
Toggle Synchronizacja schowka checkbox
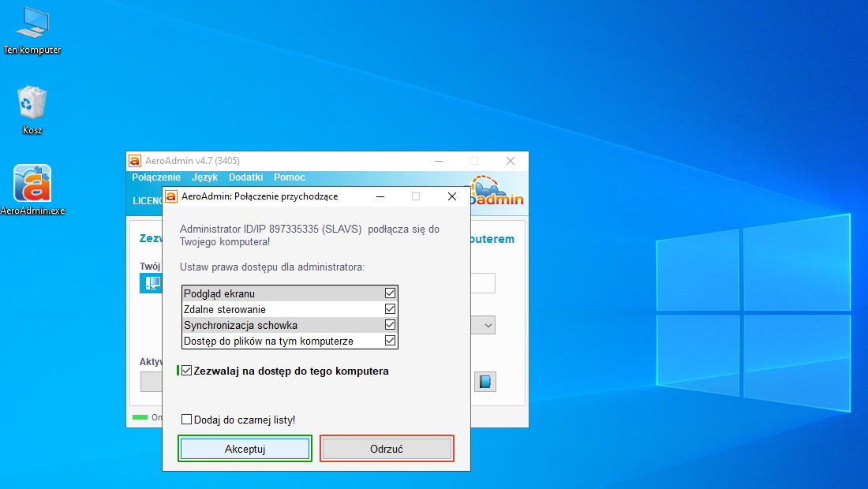coord(390,325)
